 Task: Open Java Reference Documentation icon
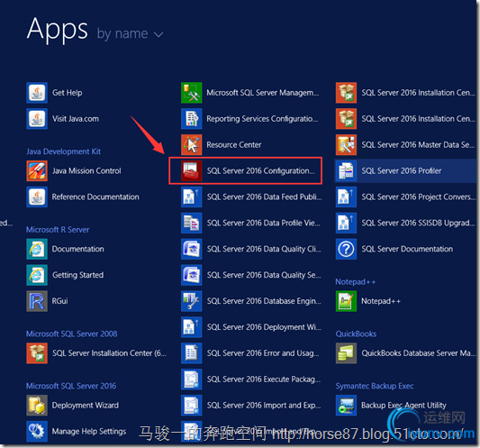[37, 197]
